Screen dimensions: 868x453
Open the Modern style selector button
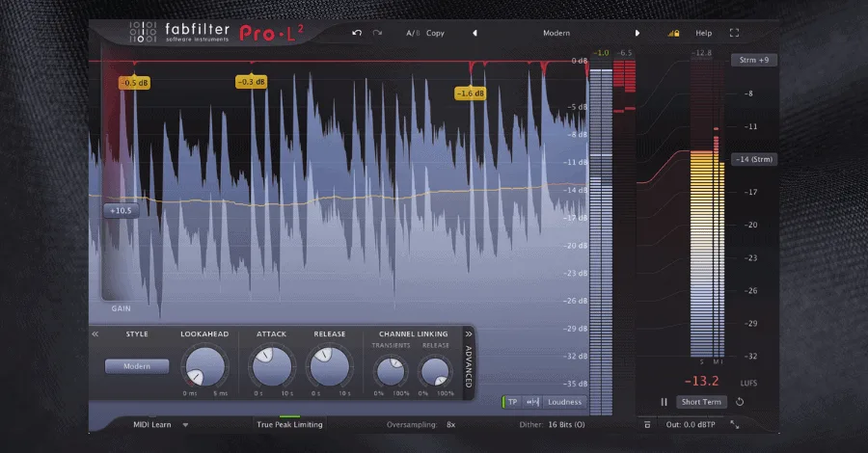coord(137,366)
